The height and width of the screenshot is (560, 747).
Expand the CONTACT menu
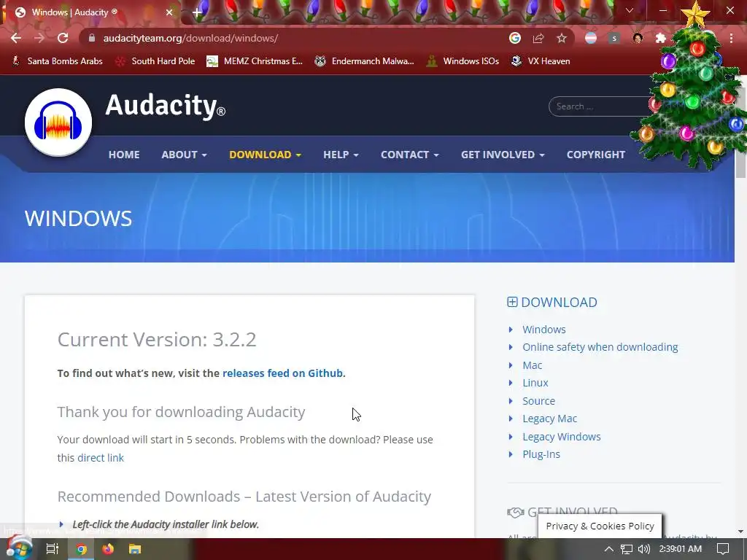tap(410, 155)
